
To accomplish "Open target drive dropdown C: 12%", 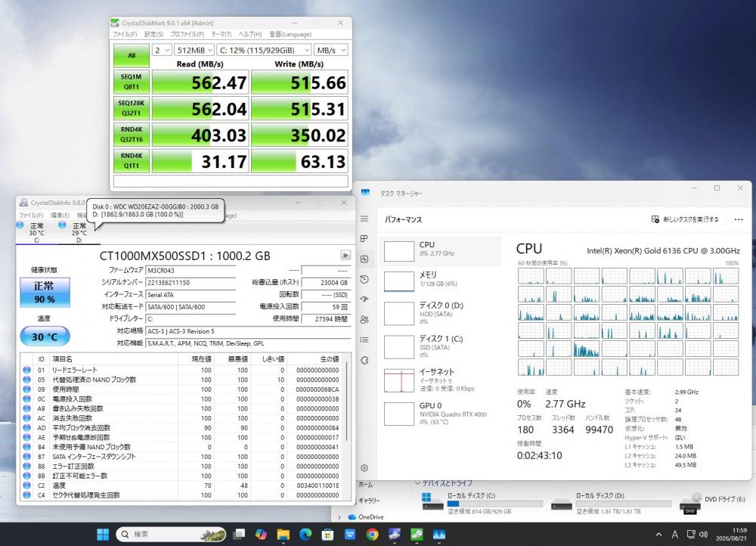I will 264,50.
